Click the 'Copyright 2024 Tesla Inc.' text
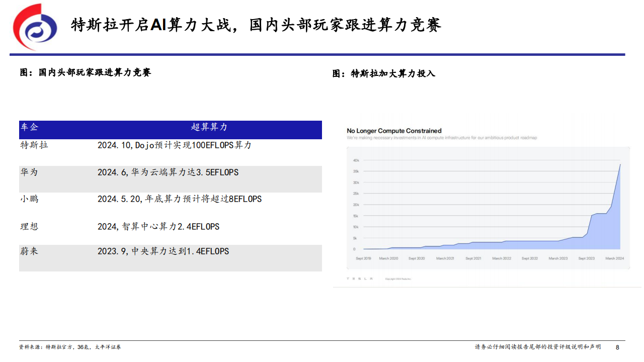The image size is (644, 362). pyautogui.click(x=398, y=279)
